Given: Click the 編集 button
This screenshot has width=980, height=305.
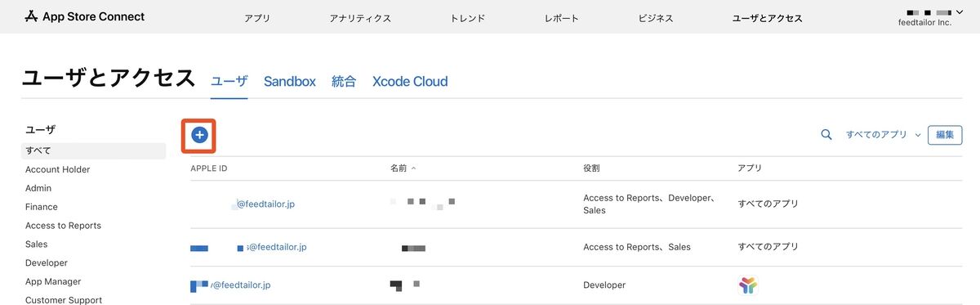Looking at the screenshot, I should pos(945,135).
